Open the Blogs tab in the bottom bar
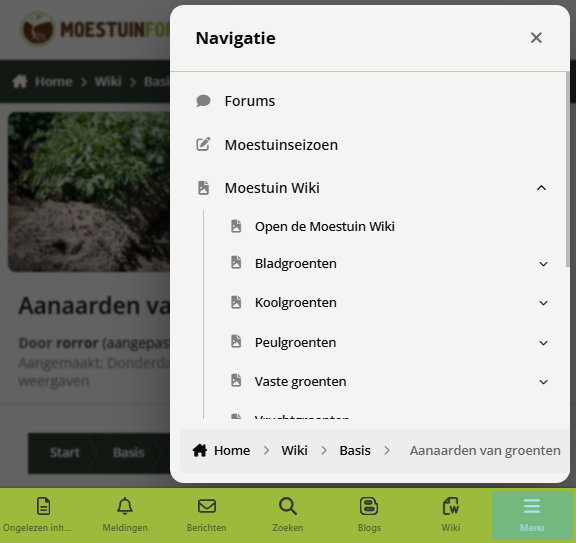 click(x=369, y=515)
